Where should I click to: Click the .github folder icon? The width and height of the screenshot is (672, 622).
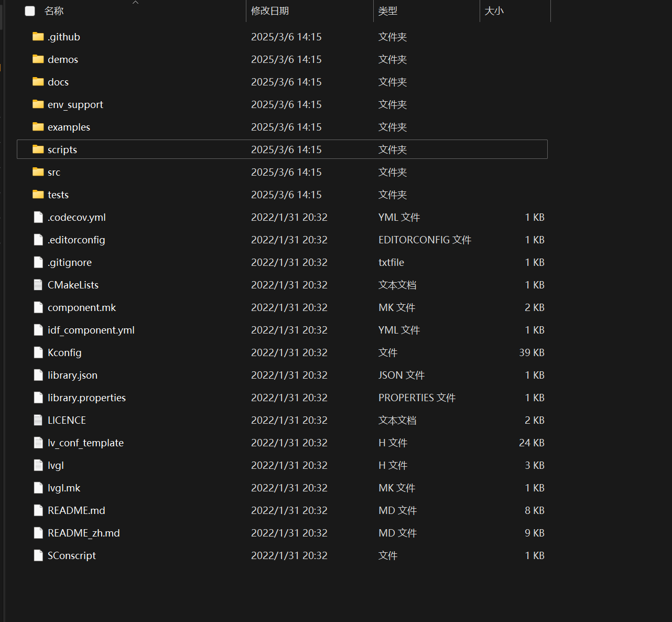pyautogui.click(x=38, y=37)
